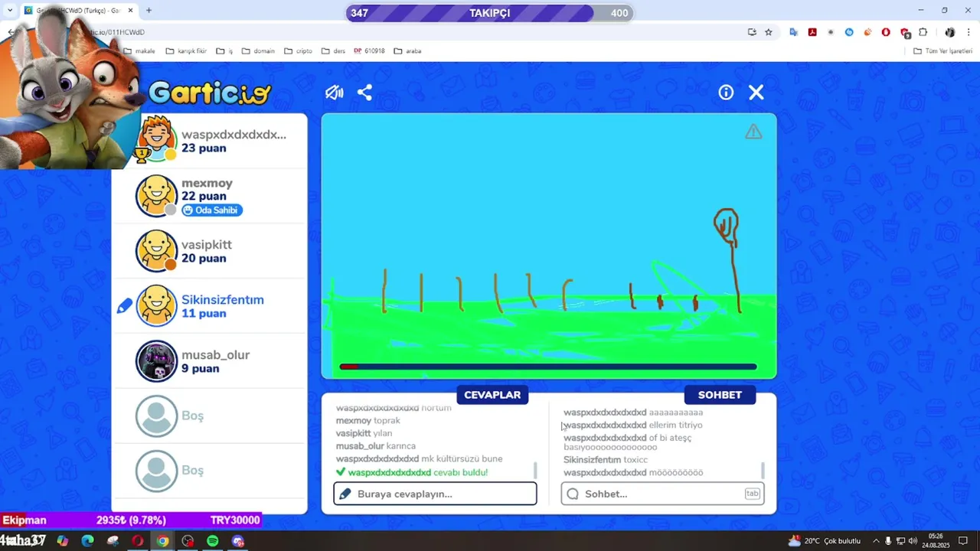Open OBS Studio from taskbar
Screen dimensions: 980x551
(x=188, y=541)
